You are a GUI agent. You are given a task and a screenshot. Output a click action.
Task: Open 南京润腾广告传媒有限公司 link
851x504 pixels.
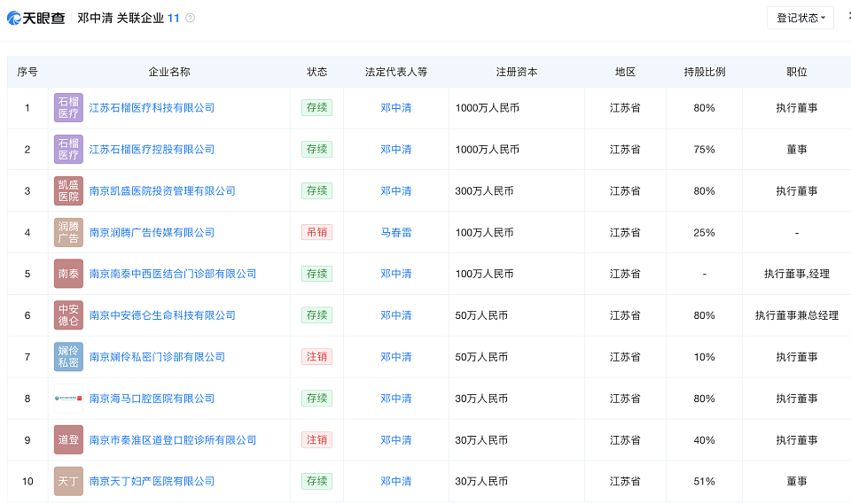152,232
